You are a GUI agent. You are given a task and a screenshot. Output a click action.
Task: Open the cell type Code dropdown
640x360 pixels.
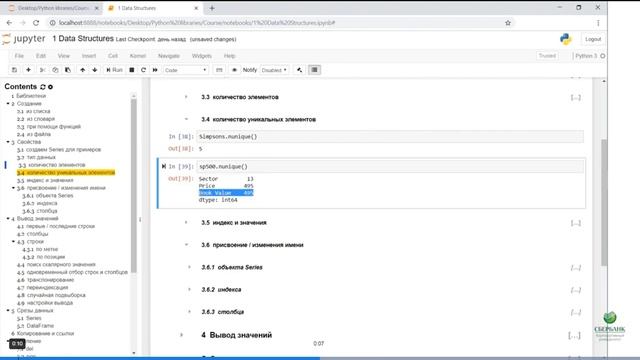pyautogui.click(x=186, y=70)
